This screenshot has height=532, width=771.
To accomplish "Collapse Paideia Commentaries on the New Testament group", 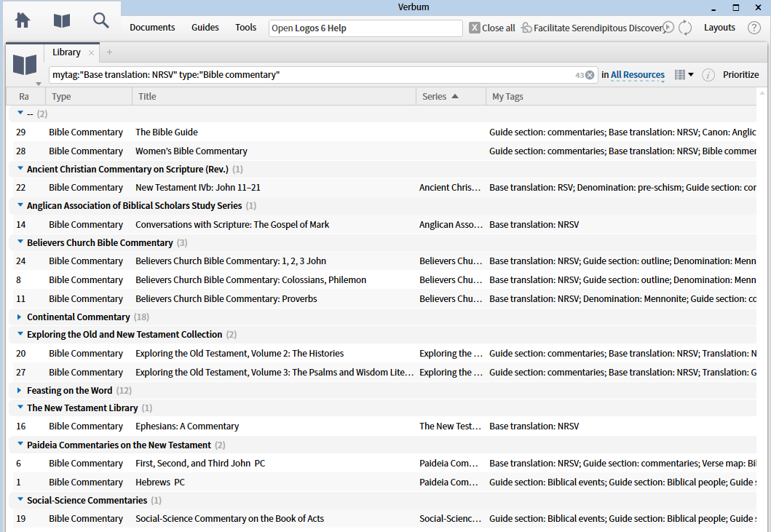I will point(20,444).
